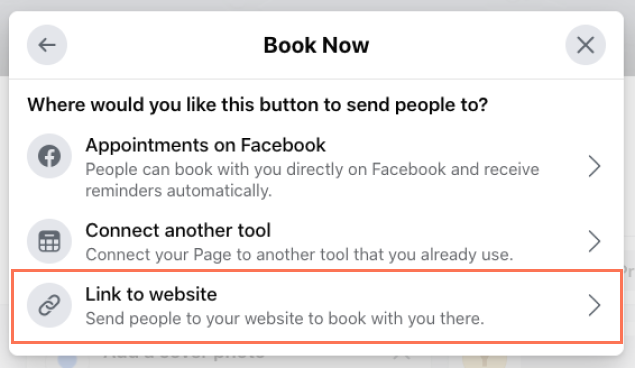
Task: Choose Link to website option
Action: point(317,306)
